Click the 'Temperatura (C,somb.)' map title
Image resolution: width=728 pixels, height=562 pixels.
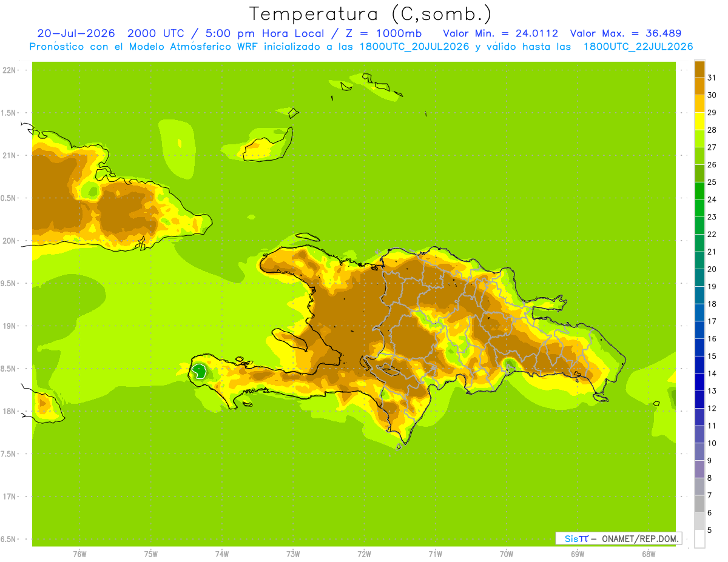tap(370, 14)
